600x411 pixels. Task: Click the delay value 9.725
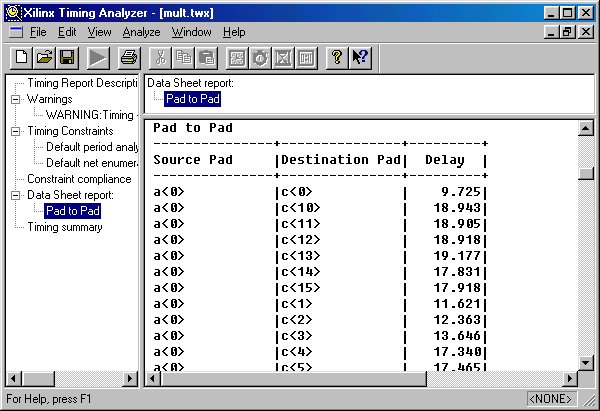click(x=461, y=192)
